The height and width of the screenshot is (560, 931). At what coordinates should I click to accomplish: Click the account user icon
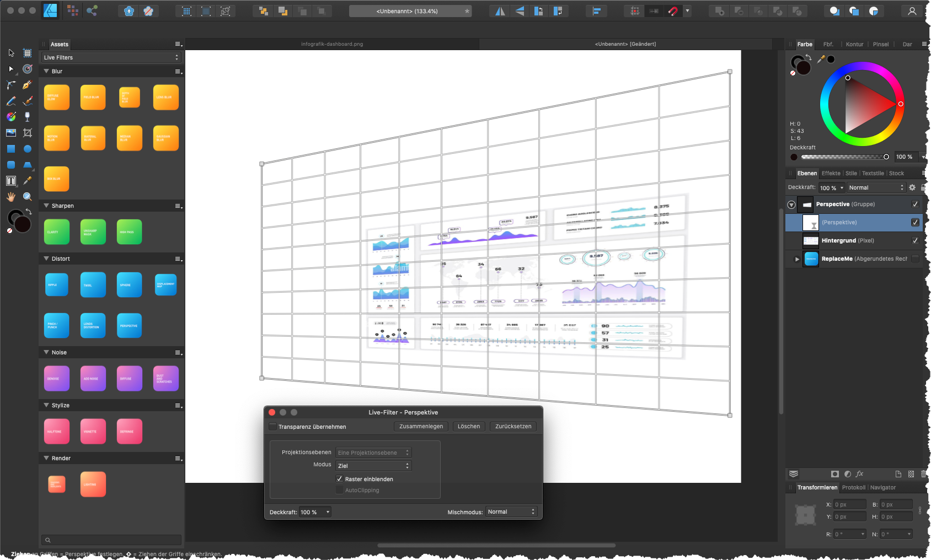click(x=912, y=11)
